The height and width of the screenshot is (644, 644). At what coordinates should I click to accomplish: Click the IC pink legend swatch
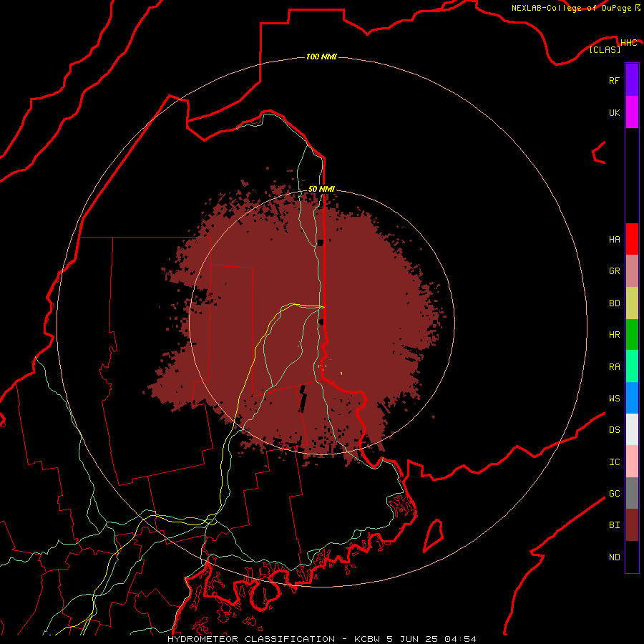click(632, 462)
